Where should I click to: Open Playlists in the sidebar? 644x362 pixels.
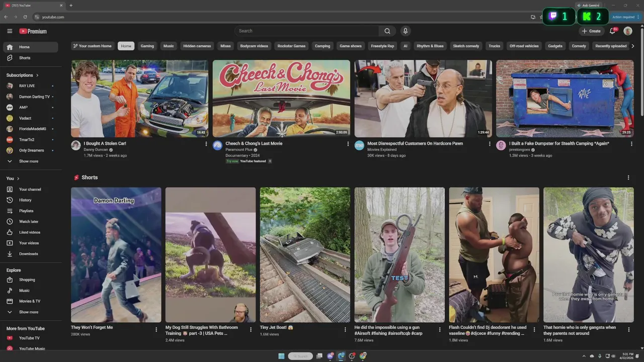pyautogui.click(x=31, y=211)
